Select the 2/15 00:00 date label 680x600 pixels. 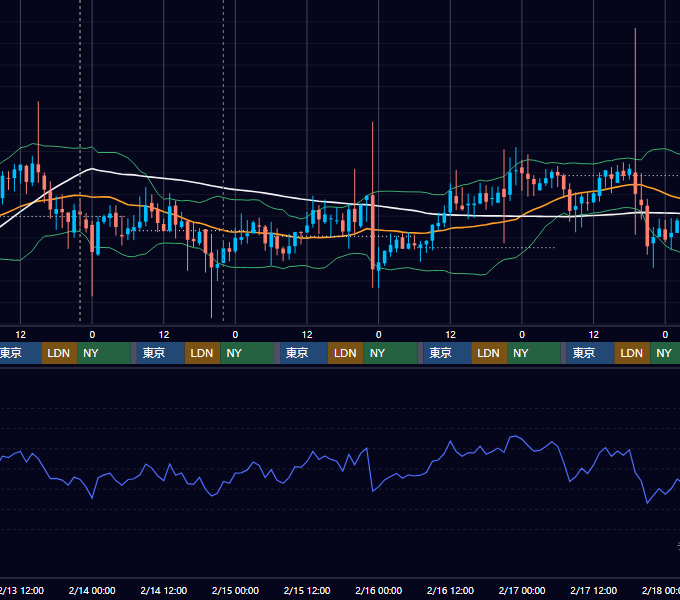(235, 590)
